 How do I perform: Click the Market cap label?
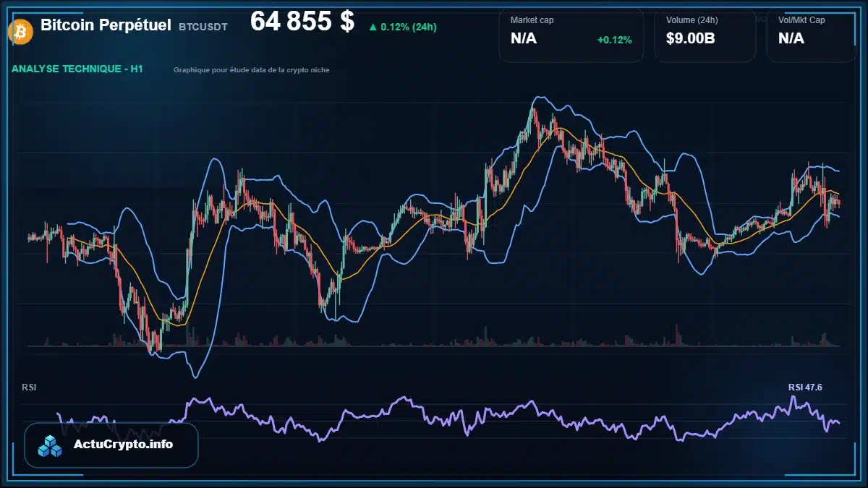(532, 20)
